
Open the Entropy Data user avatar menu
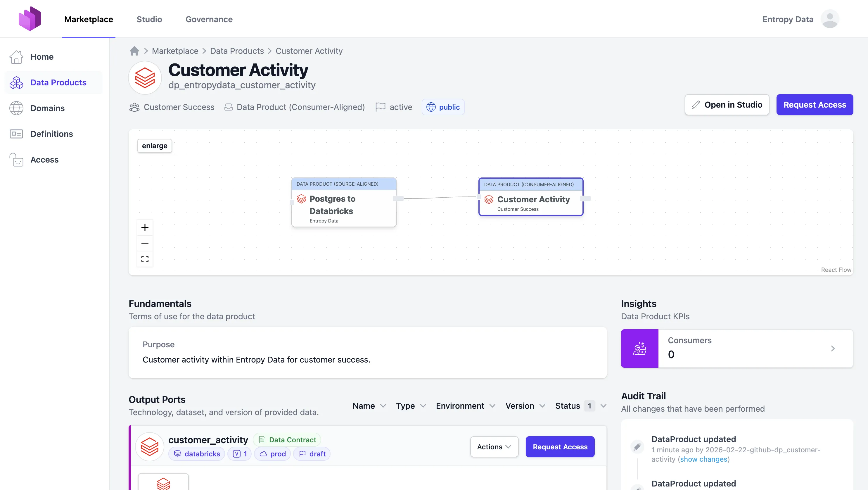coord(830,19)
